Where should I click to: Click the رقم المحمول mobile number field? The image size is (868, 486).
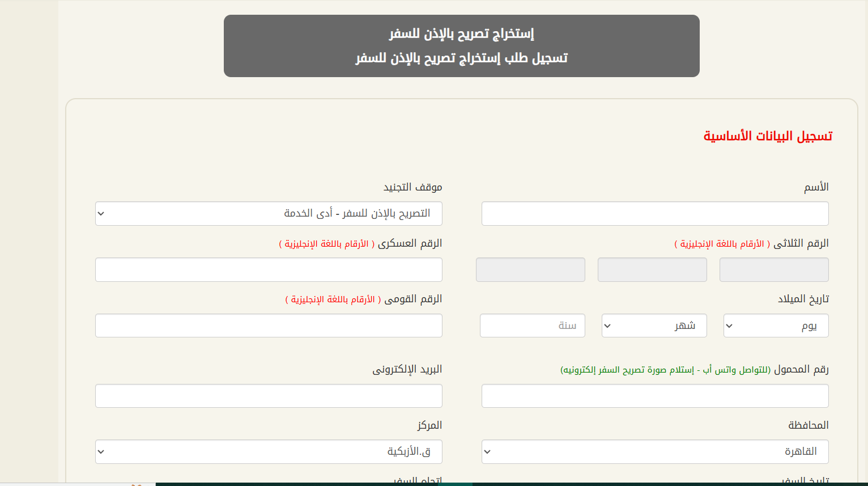click(x=655, y=396)
